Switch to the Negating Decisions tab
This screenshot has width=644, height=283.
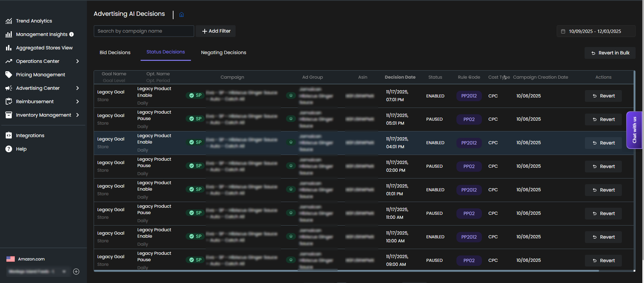(224, 52)
